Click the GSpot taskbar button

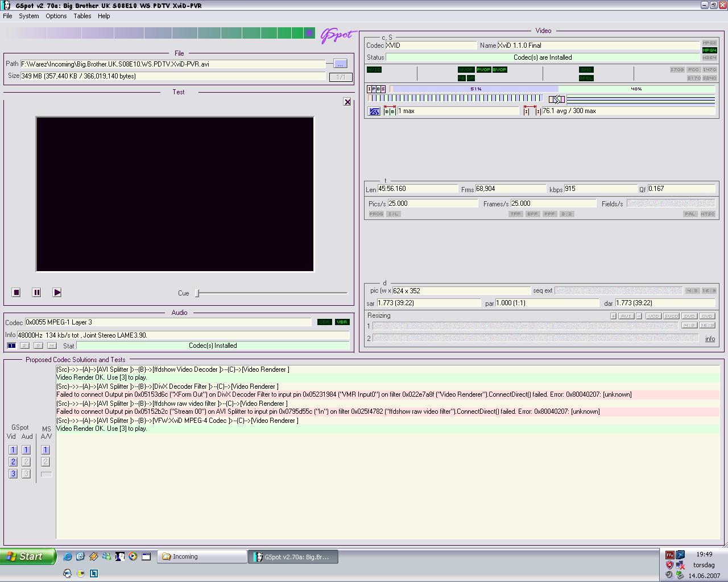pos(294,557)
